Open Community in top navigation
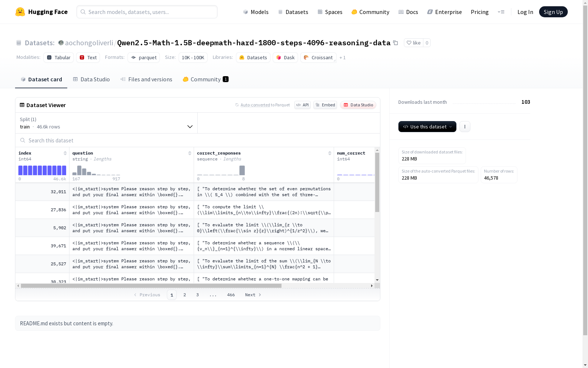 tap(370, 12)
